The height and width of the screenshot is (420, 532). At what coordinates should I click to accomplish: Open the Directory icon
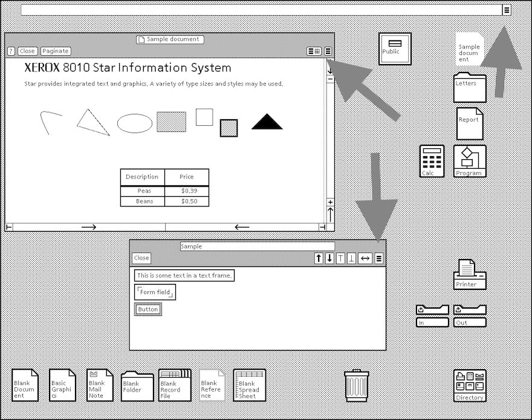470,386
